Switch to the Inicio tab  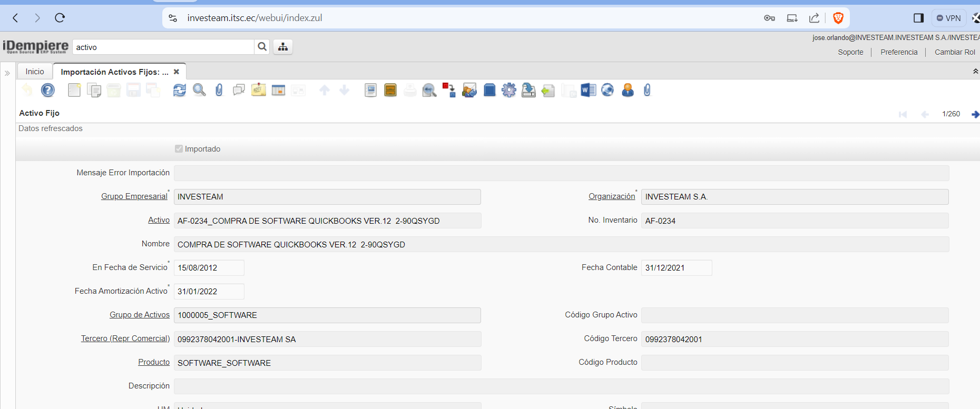point(35,72)
